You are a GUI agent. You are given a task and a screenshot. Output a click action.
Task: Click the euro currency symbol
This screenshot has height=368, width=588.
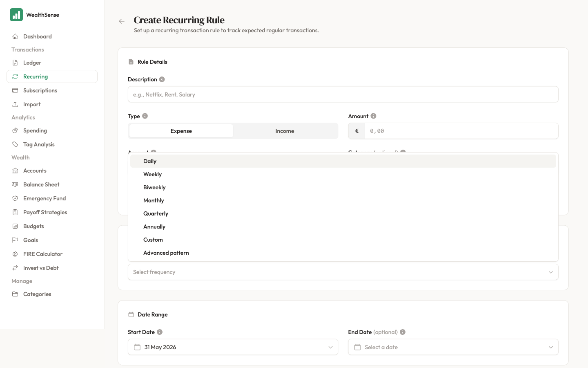click(357, 131)
